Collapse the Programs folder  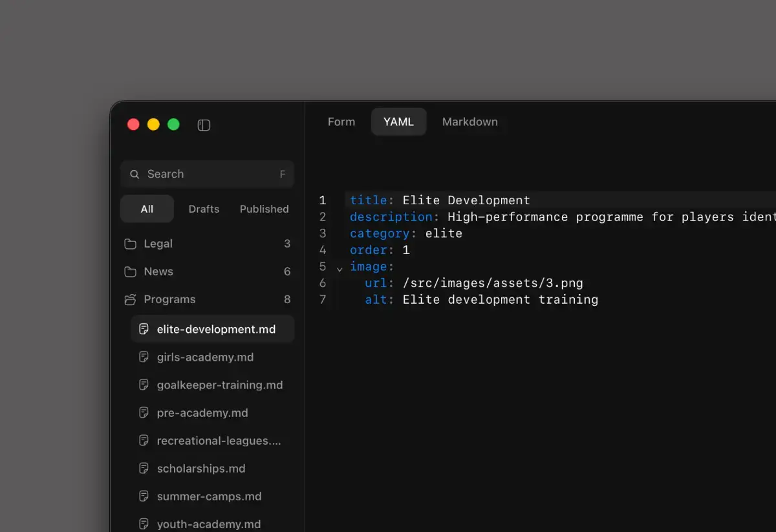[x=207, y=299]
